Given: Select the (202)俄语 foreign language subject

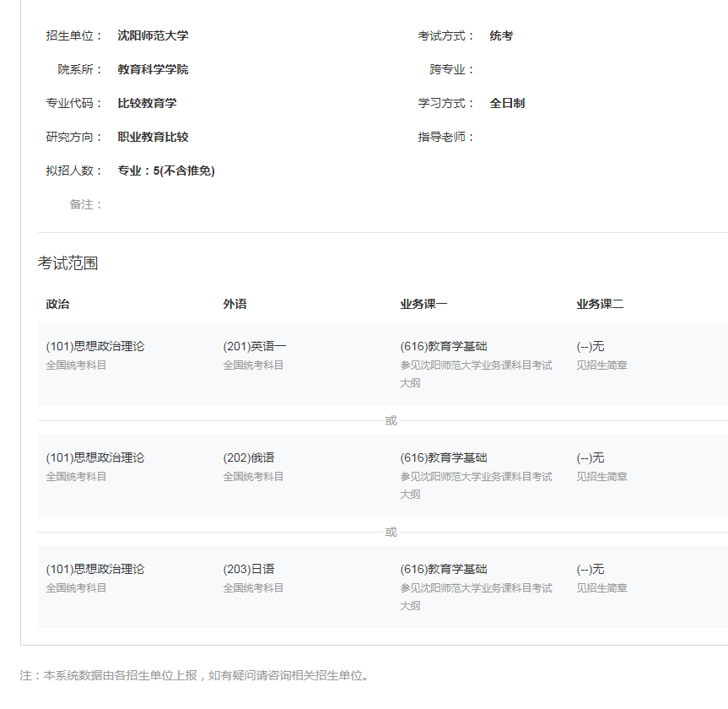Looking at the screenshot, I should (x=249, y=457).
